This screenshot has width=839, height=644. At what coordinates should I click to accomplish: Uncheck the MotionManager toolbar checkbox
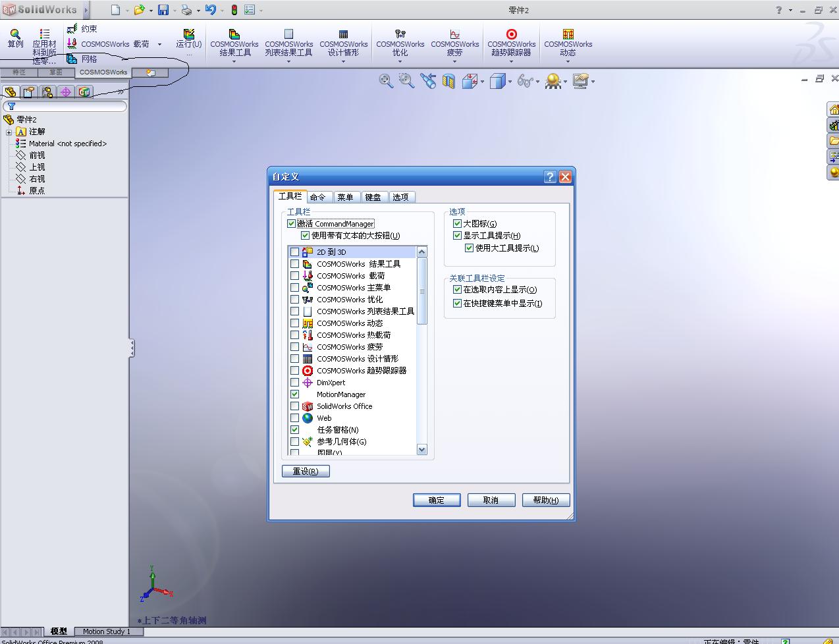tap(294, 394)
